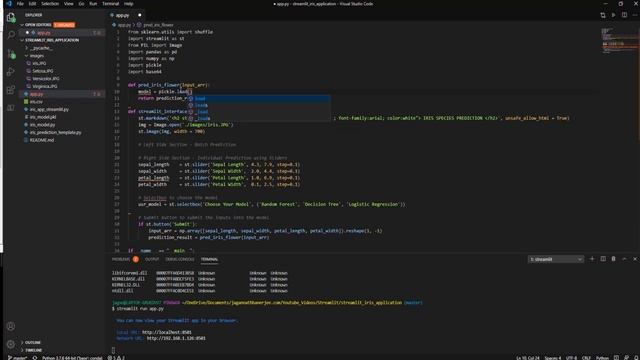Change encoding via UTF-8 status item
The width and height of the screenshot is (640, 360).
pos(571,358)
